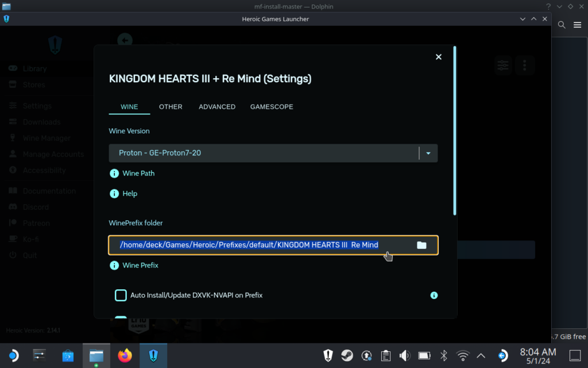Open Discord link in sidebar
The height and width of the screenshot is (368, 588).
click(x=36, y=207)
